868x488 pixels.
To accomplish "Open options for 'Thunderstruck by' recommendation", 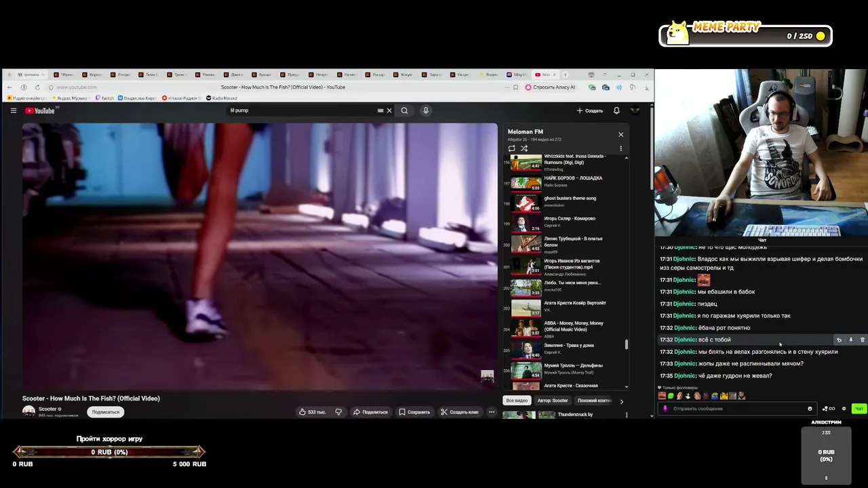I will tap(627, 415).
